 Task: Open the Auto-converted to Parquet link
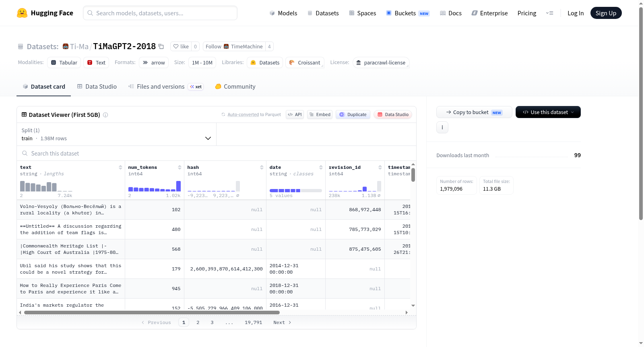(243, 115)
